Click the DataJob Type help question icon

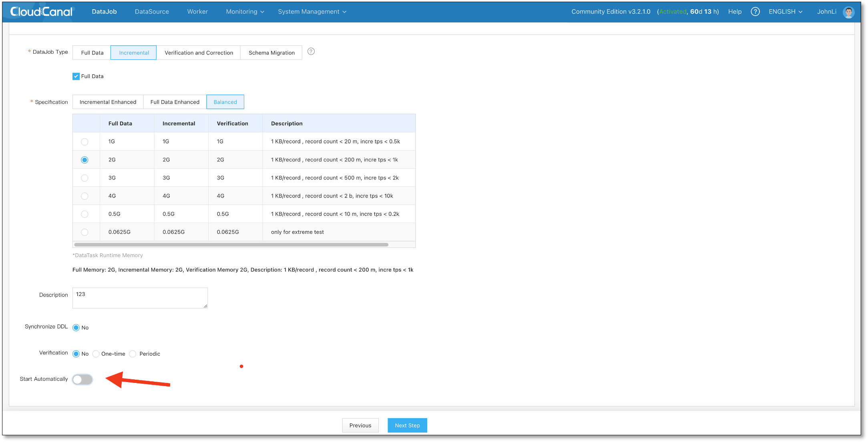(x=311, y=52)
